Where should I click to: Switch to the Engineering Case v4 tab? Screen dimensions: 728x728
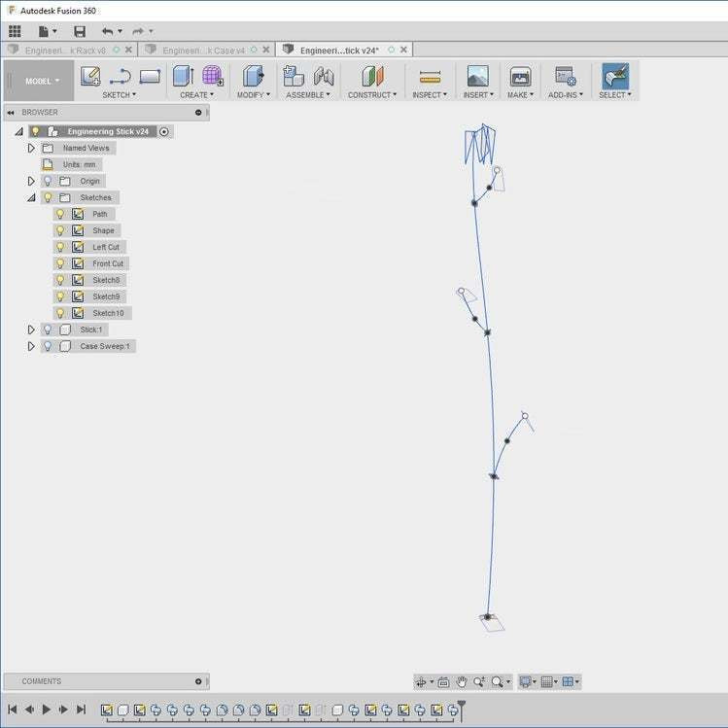[x=203, y=50]
